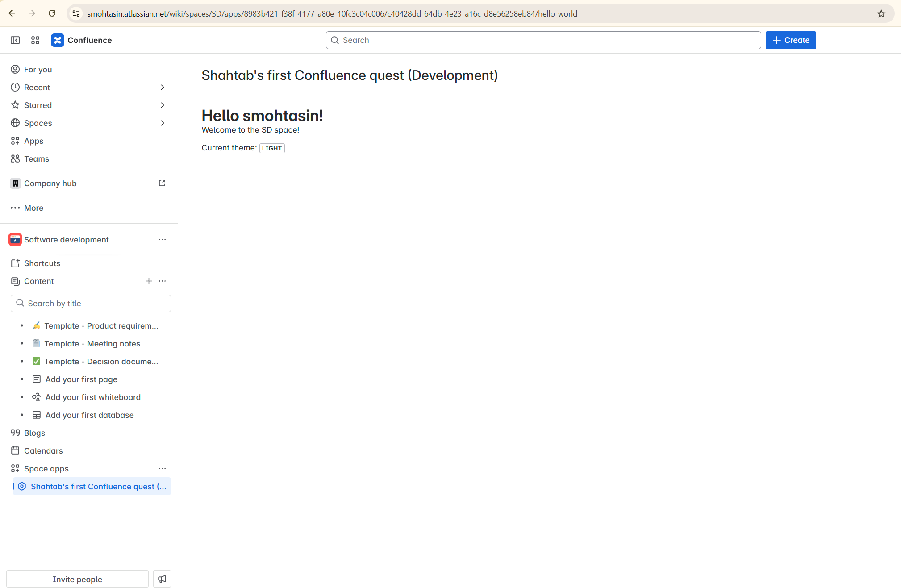
Task: Bookmark this page with the star icon
Action: [881, 14]
